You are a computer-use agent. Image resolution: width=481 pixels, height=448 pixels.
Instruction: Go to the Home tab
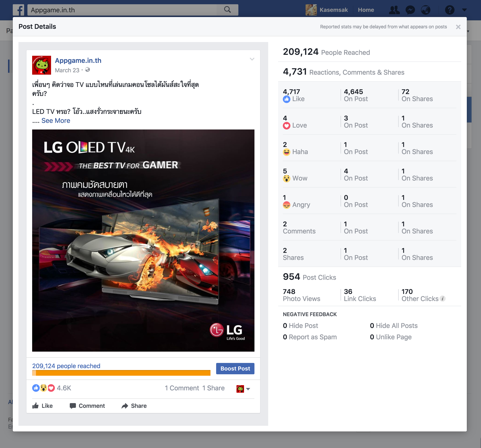pos(366,10)
